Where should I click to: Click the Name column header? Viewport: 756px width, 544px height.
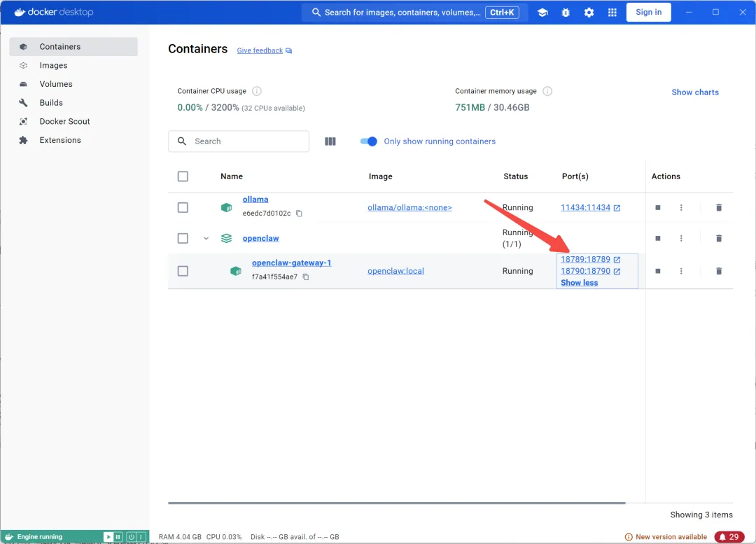(x=232, y=176)
